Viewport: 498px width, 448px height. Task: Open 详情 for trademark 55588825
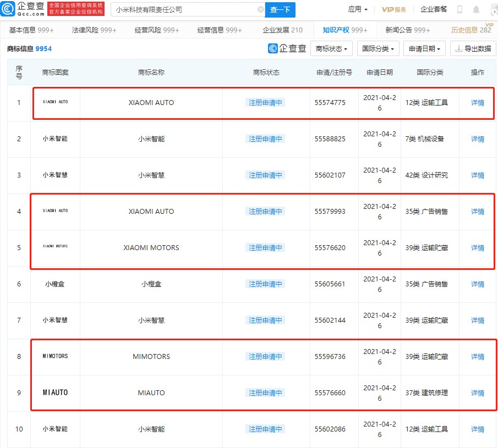click(477, 139)
